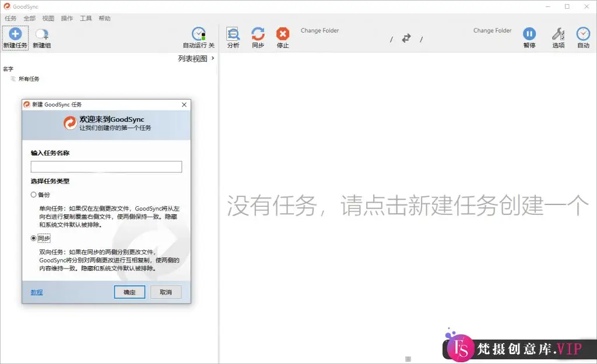The width and height of the screenshot is (597, 364).
Task: Click the left folder path slash
Action: 391,40
